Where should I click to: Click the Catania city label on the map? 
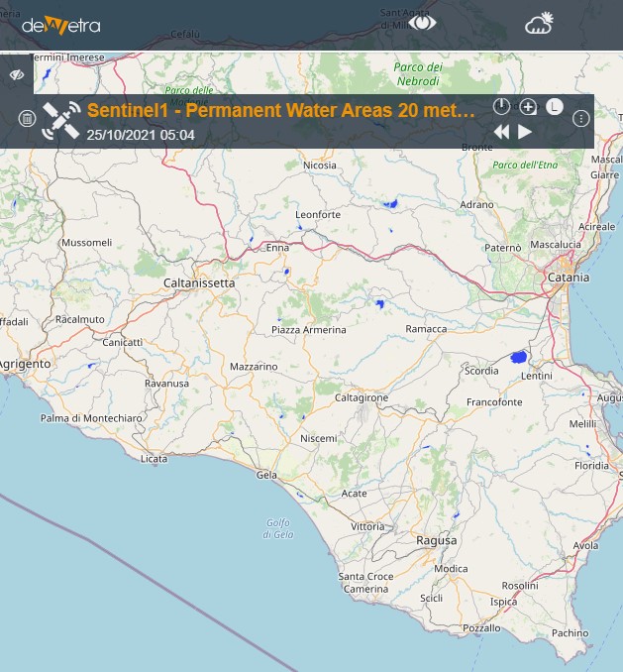pyautogui.click(x=569, y=278)
